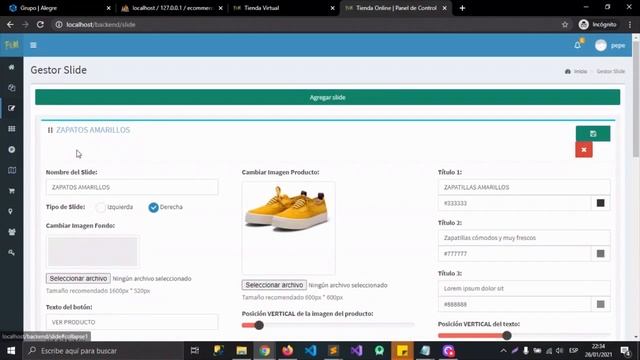Viewport: 640px width, 360px height.
Task: Switch to Tienda Online Panel de Control tab
Action: [x=395, y=8]
